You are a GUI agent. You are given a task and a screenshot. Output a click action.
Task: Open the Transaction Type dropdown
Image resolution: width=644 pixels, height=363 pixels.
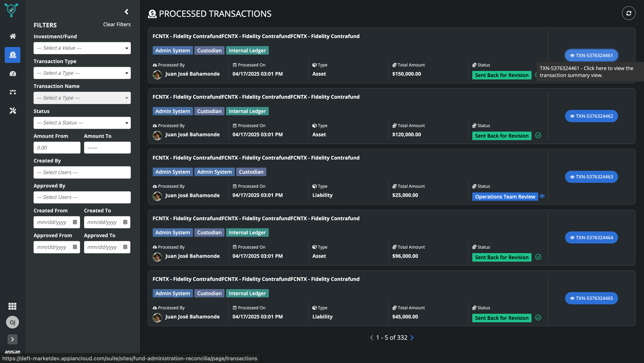click(82, 73)
